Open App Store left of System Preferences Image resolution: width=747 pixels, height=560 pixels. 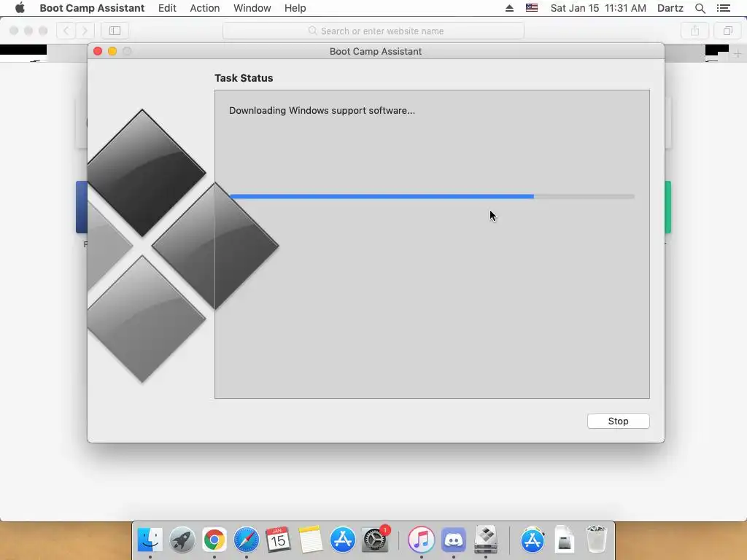[343, 540]
